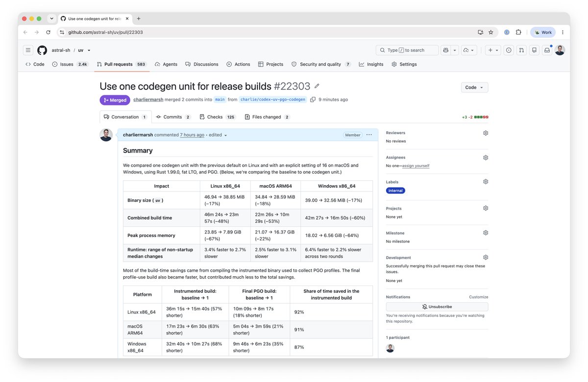This screenshot has height=382, width=588.
Task: Expand the Copilot dropdown arrow
Action: [455, 50]
